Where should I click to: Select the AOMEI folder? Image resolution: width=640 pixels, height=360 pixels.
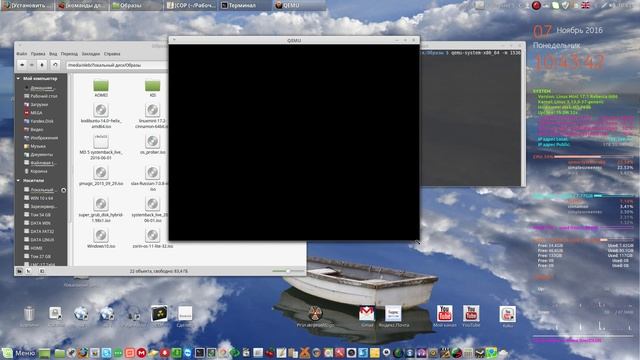click(x=101, y=88)
